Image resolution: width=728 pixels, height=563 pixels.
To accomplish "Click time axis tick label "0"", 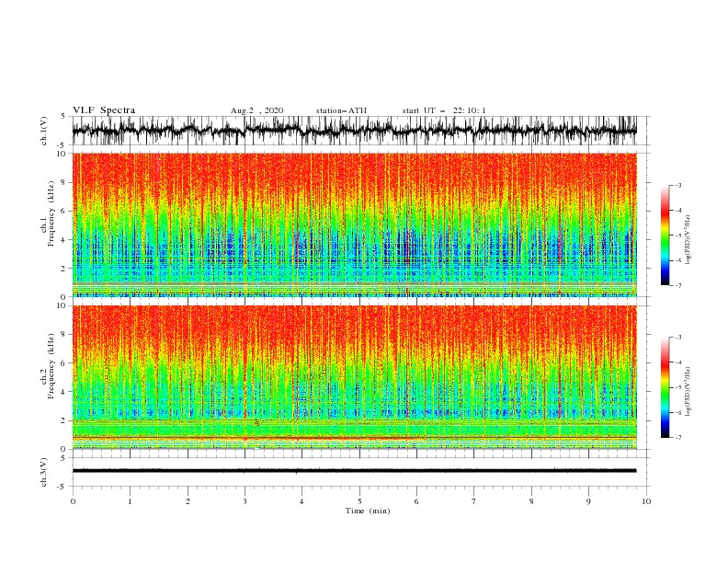I will tap(73, 501).
